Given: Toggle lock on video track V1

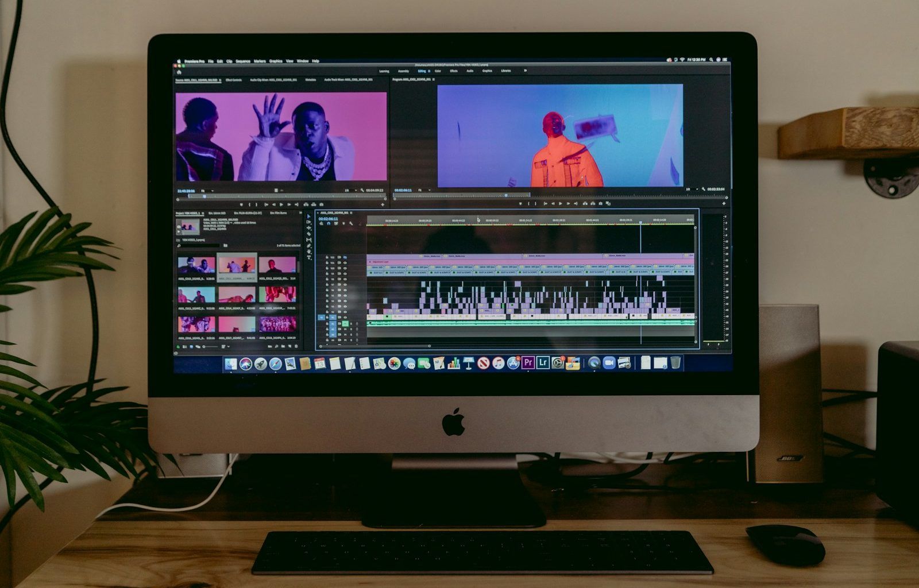Looking at the screenshot, I should (x=327, y=317).
